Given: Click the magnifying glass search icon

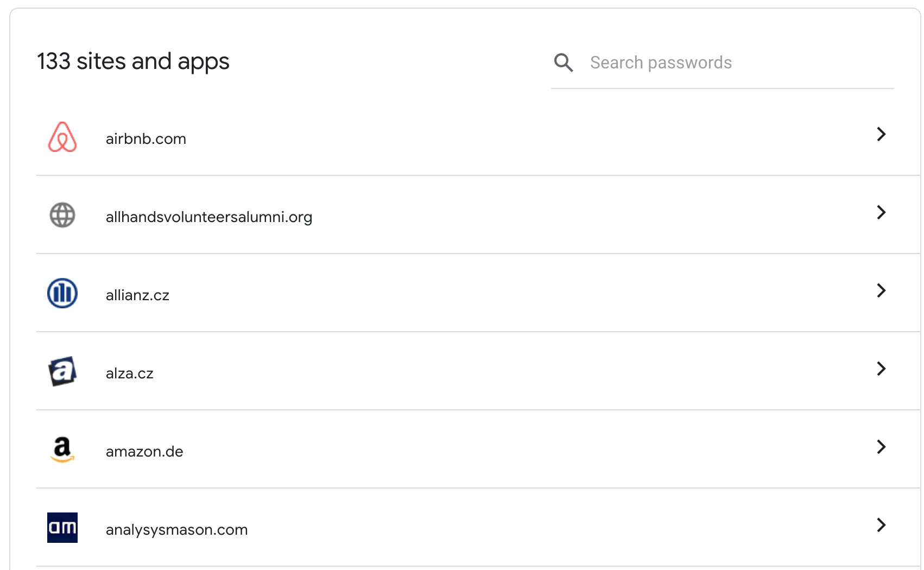Looking at the screenshot, I should pyautogui.click(x=564, y=62).
